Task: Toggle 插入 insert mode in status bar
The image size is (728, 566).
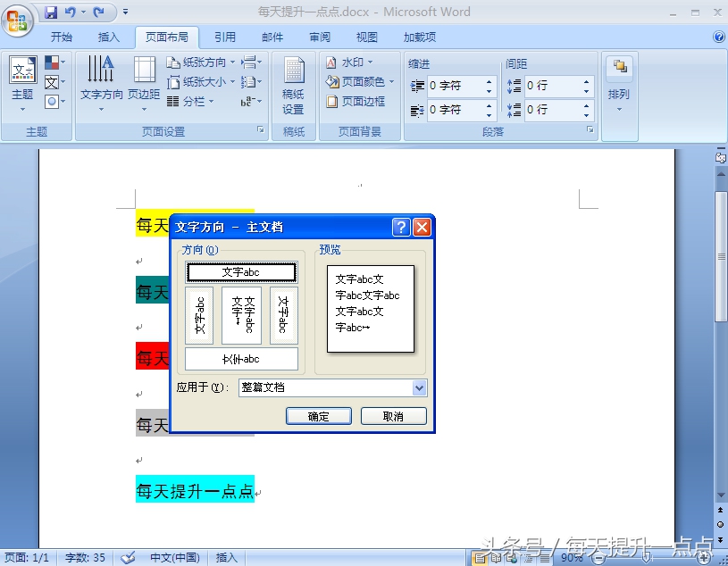Action: click(227, 557)
